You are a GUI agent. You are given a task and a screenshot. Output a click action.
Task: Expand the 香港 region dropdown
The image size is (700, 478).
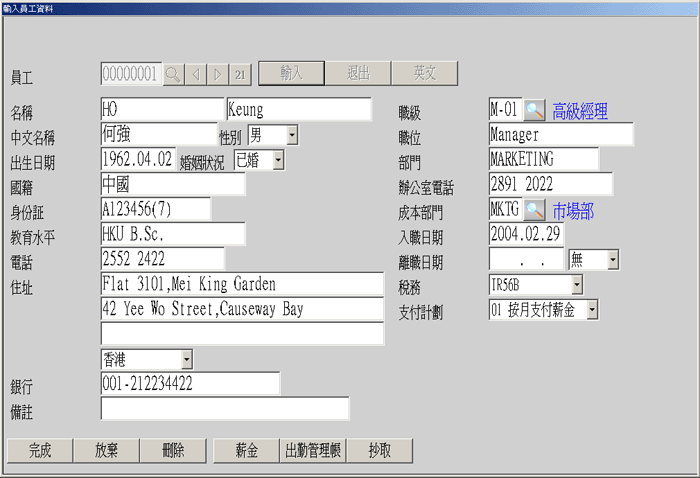pyautogui.click(x=187, y=359)
